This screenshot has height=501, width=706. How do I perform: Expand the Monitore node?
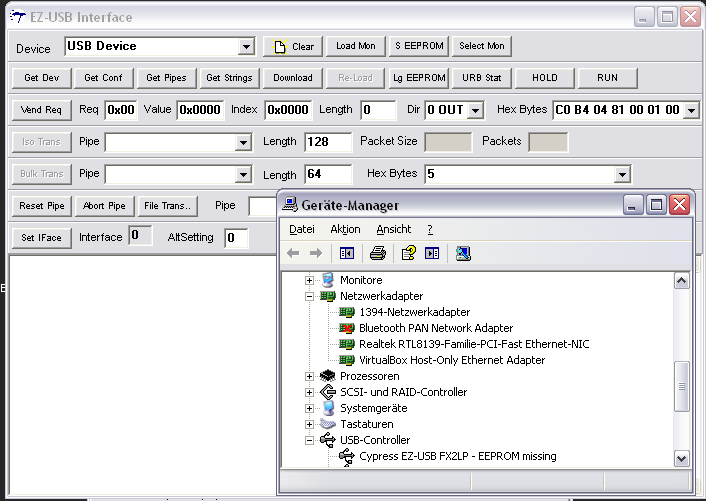tap(309, 280)
